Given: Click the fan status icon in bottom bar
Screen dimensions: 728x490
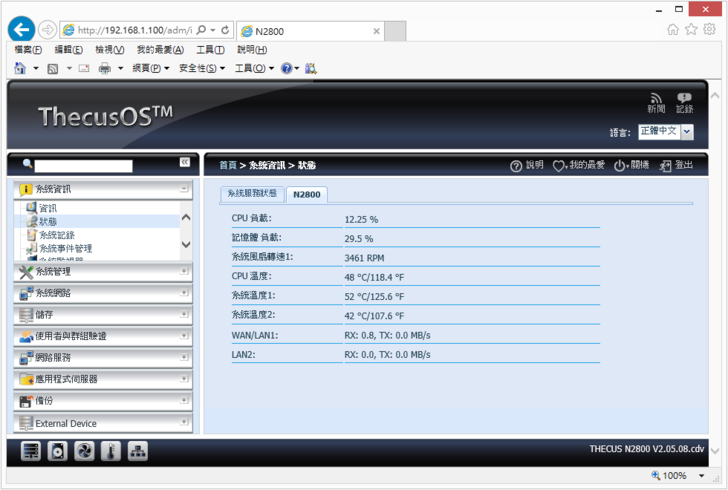Looking at the screenshot, I should click(85, 451).
